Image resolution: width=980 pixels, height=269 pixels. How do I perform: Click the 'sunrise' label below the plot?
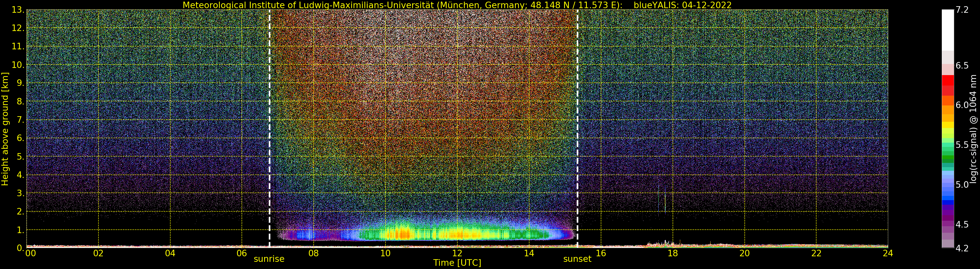coord(269,259)
